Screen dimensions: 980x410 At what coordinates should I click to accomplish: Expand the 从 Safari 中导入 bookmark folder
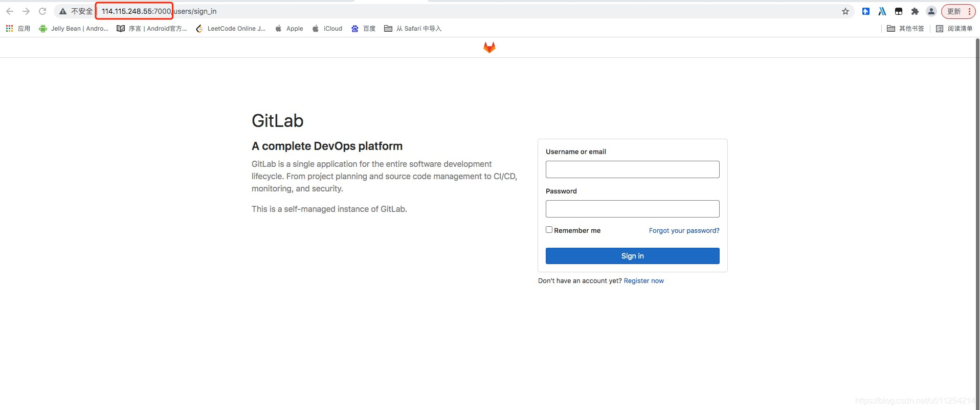pos(413,29)
